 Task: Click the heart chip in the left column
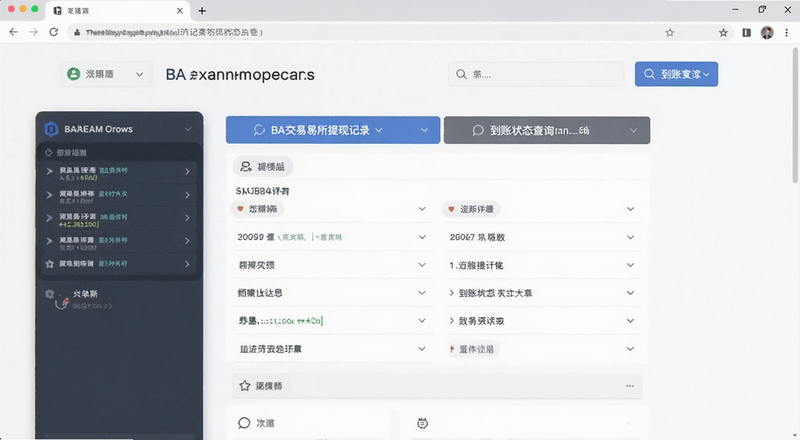coord(258,209)
